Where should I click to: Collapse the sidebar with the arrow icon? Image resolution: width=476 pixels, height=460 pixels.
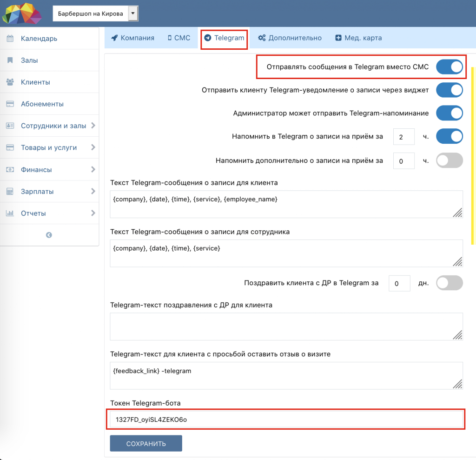pyautogui.click(x=49, y=235)
